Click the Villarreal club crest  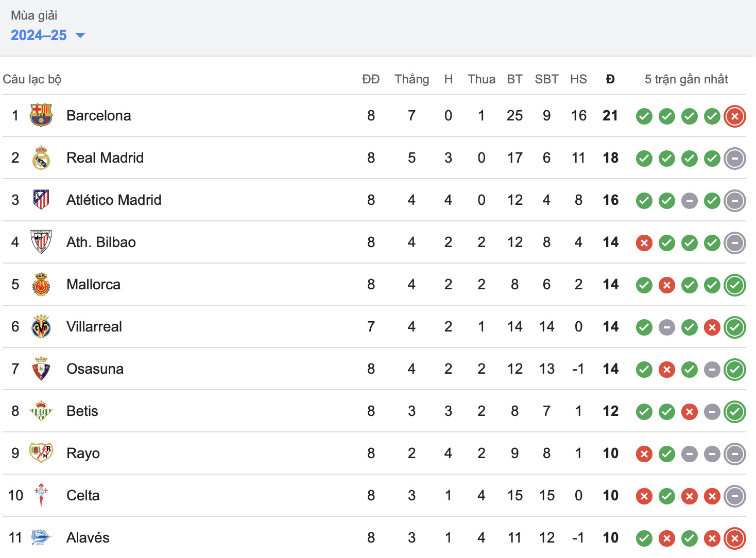tap(41, 326)
